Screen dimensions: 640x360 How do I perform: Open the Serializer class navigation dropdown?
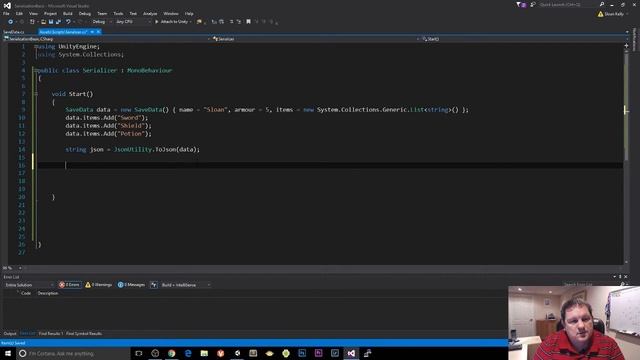(316, 39)
